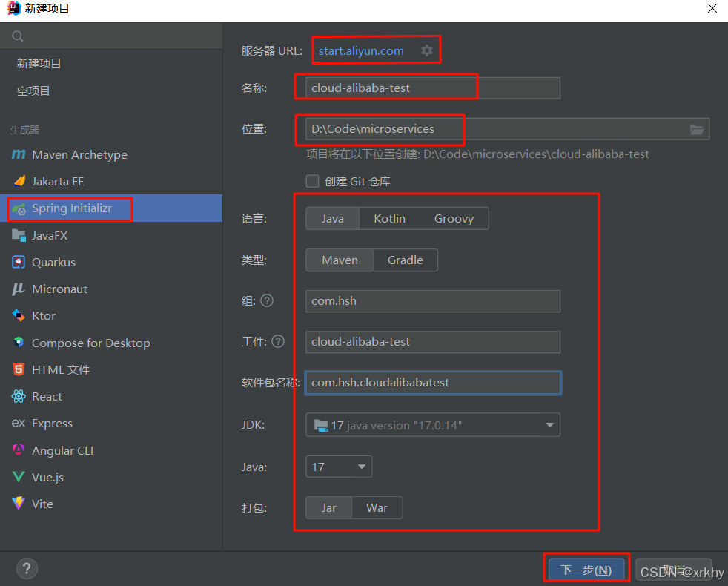Select Jar packaging
The height and width of the screenshot is (586, 728).
pyautogui.click(x=328, y=507)
